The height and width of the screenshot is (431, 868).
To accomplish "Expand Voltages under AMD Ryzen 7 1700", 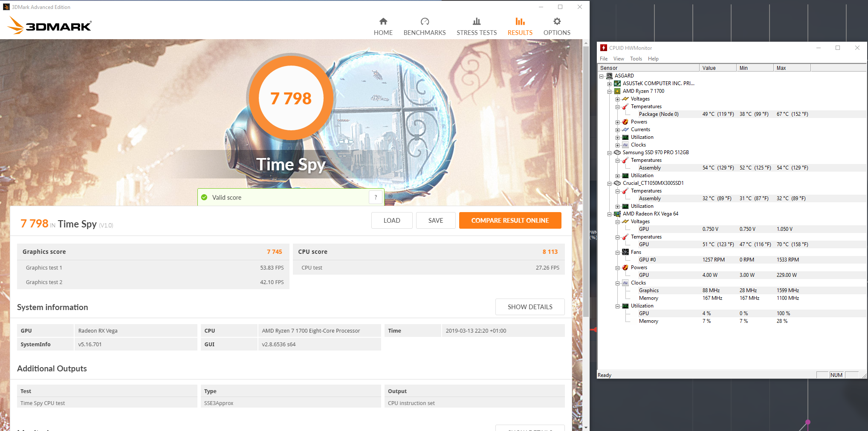I will pyautogui.click(x=617, y=99).
